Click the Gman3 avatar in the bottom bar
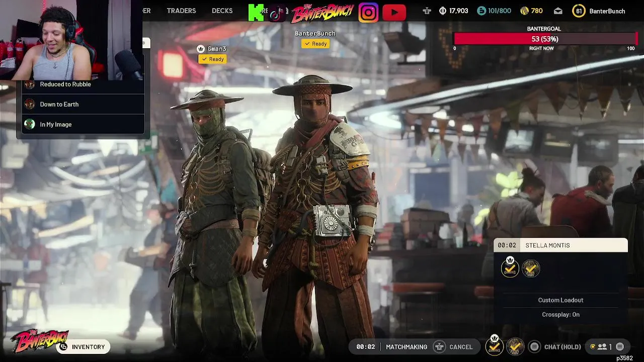 495,346
